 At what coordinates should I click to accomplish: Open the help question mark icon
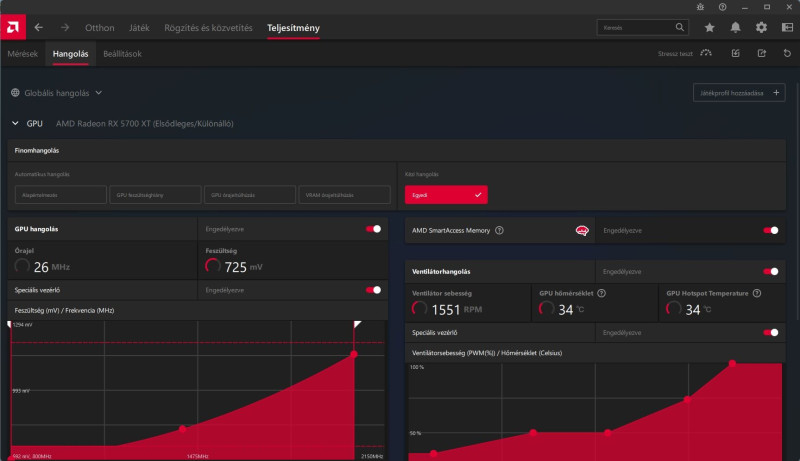pos(722,7)
